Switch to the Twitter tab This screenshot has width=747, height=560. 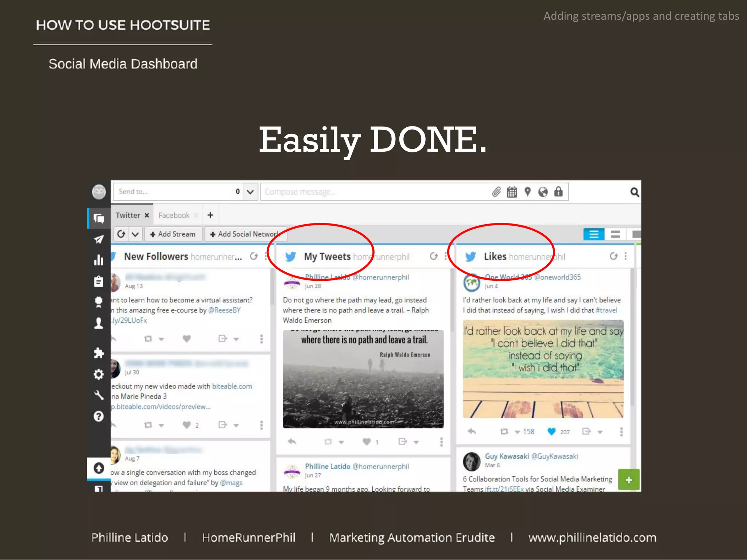pos(128,215)
